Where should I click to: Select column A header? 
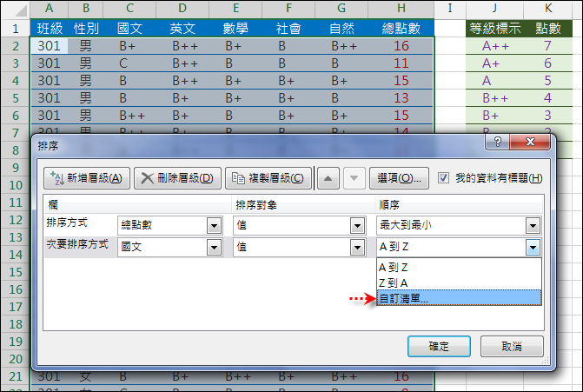pyautogui.click(x=49, y=9)
